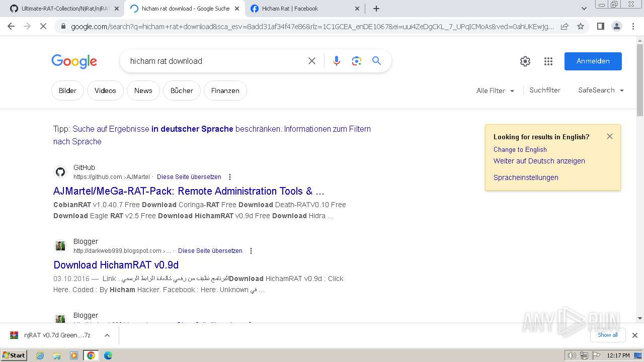This screenshot has width=644, height=362.
Task: Click Chrome icon in taskbar
Action: [91, 355]
